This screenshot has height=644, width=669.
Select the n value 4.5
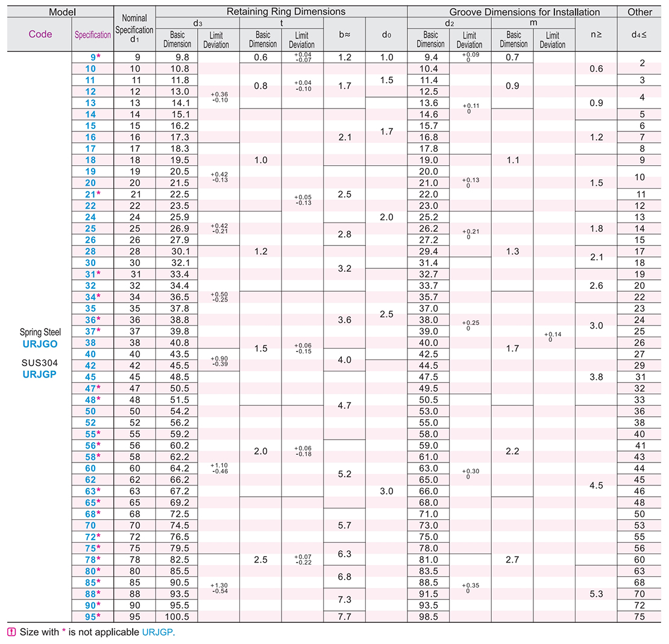coord(596,485)
